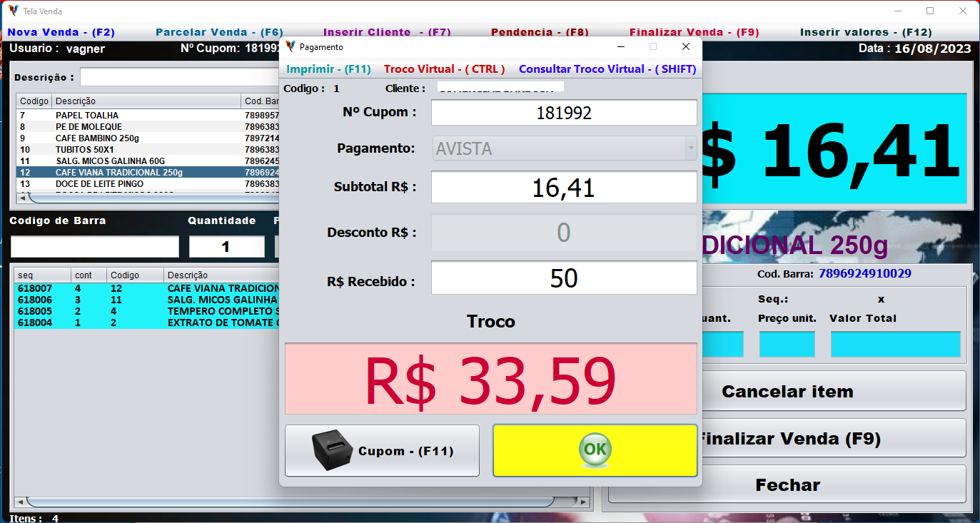980x523 pixels.
Task: Click the Codigo de Barra input box
Action: tap(94, 247)
